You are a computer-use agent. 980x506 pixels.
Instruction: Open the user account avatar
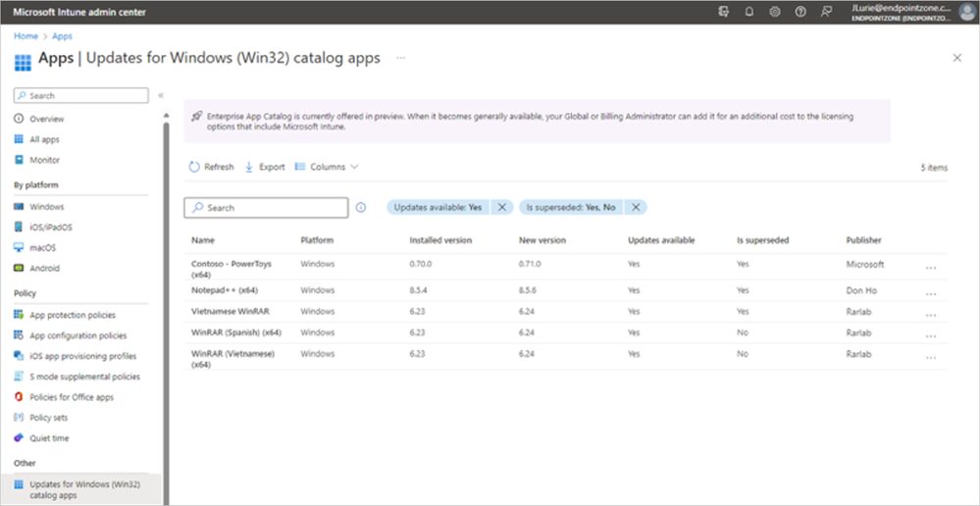[966, 12]
